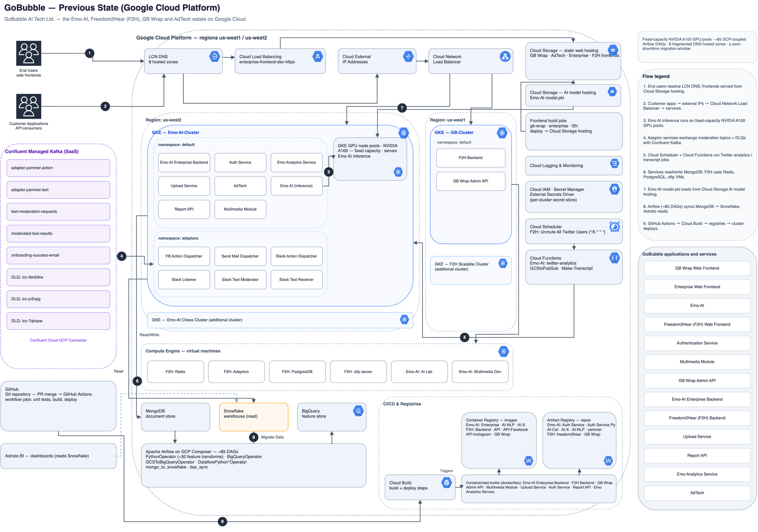
Task: Click the static web hosting Cloud Storage icon
Action: [613, 50]
